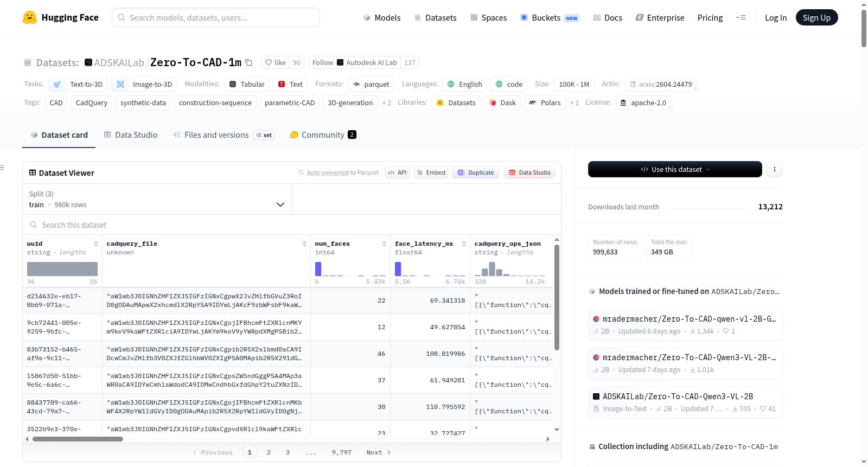Expand the +2 more tags indicator
Image resolution: width=868 pixels, height=467 pixels.
coord(386,103)
